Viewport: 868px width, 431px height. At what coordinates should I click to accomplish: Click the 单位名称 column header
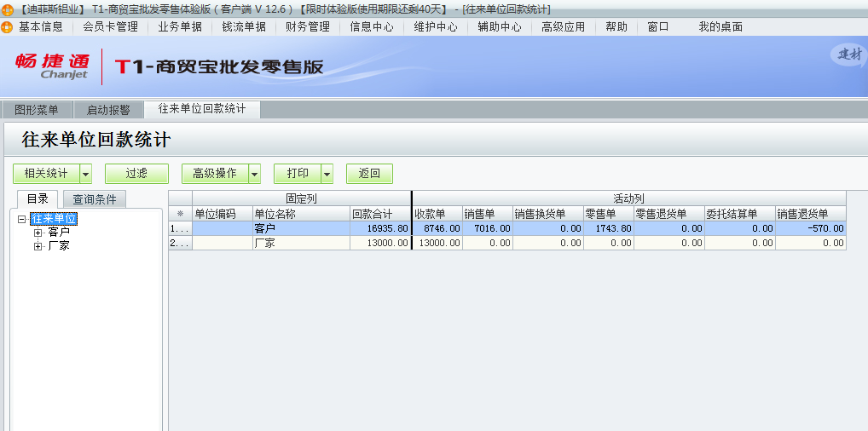(301, 214)
